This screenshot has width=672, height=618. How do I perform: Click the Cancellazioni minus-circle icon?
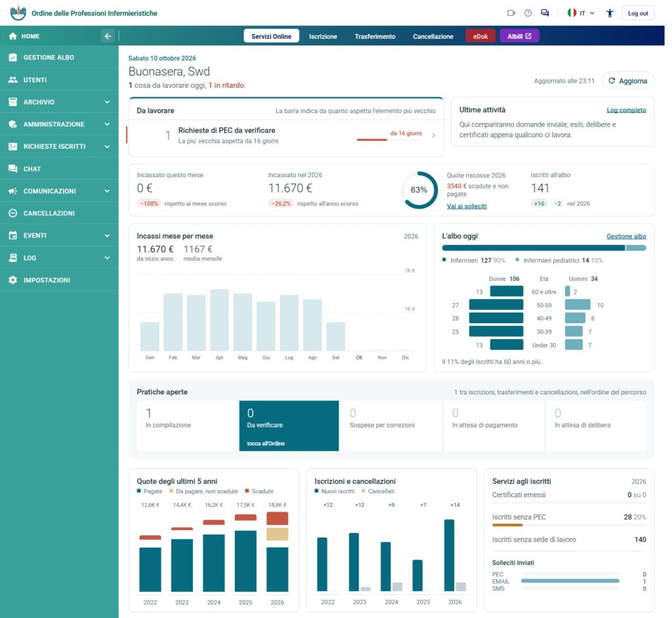pyautogui.click(x=13, y=213)
